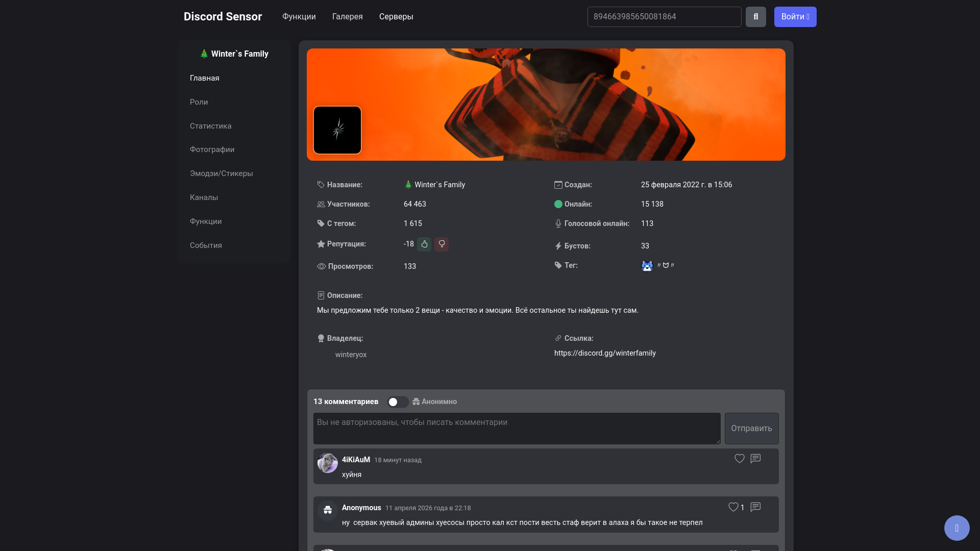The height and width of the screenshot is (551, 980).
Task: Click the views value 133
Action: pyautogui.click(x=410, y=266)
